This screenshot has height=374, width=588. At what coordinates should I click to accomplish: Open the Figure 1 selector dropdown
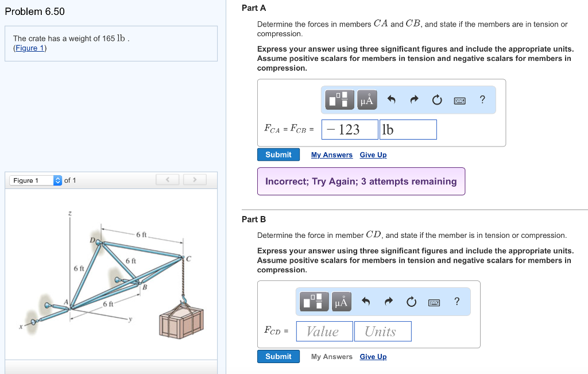36,180
